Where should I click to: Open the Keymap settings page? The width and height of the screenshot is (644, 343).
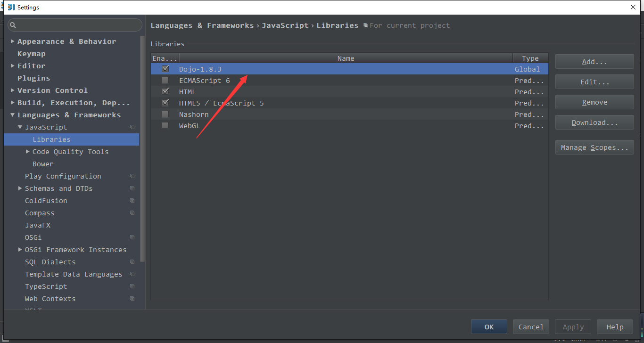click(x=32, y=54)
